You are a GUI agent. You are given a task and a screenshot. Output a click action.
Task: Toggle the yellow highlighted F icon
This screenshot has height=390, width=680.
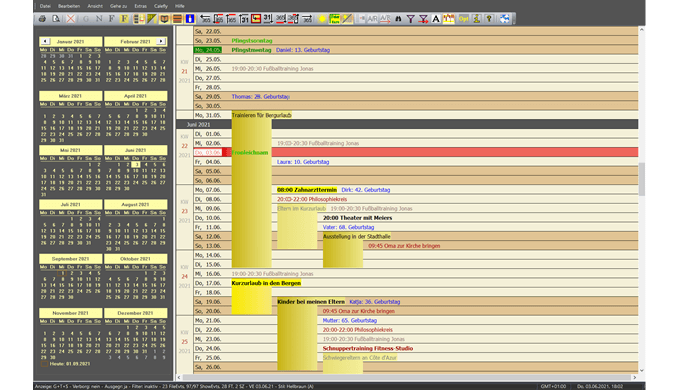pyautogui.click(x=124, y=19)
